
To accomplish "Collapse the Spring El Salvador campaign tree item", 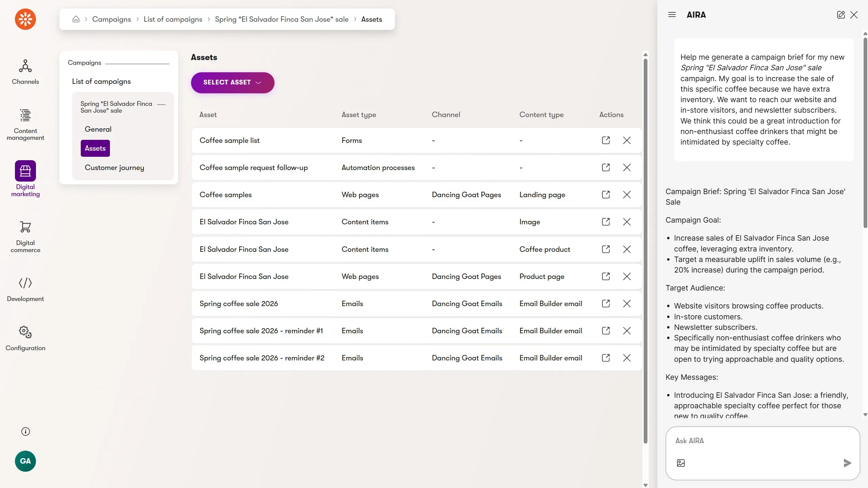I will point(162,104).
